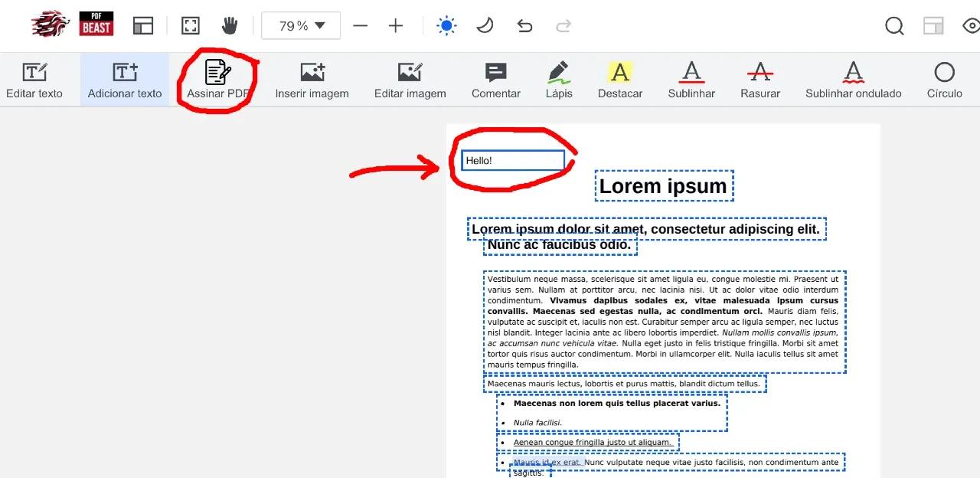Open the 79% zoom level dropdown
Screen dimensions: 980x478
pos(302,26)
